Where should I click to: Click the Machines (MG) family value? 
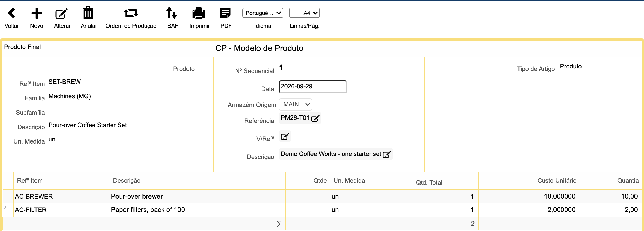pos(70,96)
